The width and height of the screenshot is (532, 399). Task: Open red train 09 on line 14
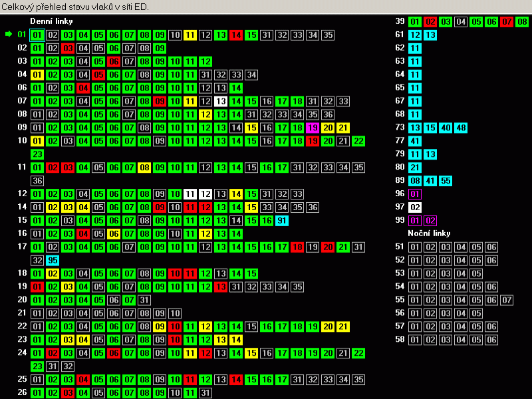160,207
